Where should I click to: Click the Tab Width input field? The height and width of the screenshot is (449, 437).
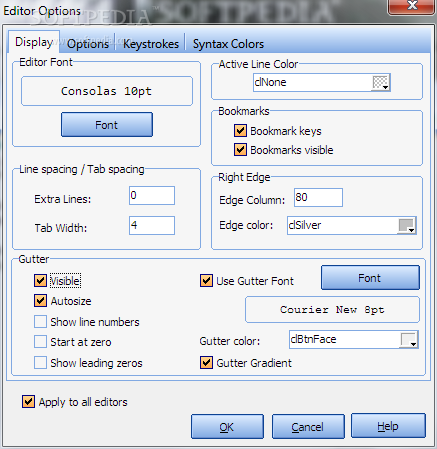tap(152, 225)
